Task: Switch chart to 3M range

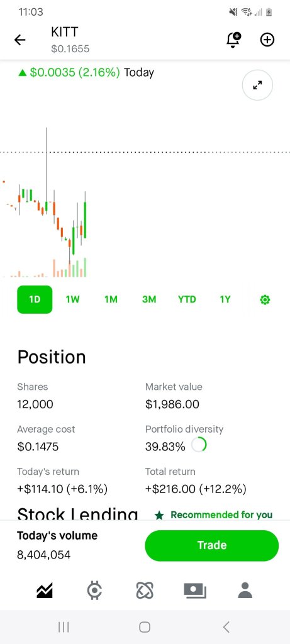Action: 149,299
